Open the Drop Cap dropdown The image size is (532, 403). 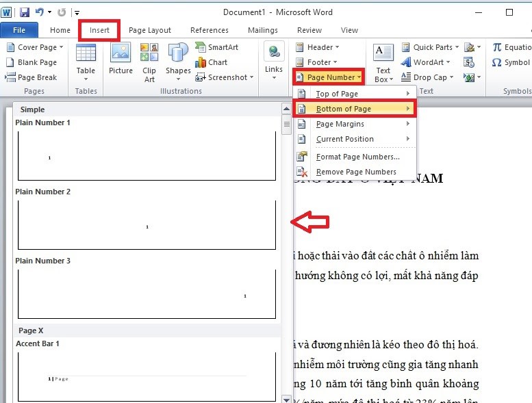(427, 77)
